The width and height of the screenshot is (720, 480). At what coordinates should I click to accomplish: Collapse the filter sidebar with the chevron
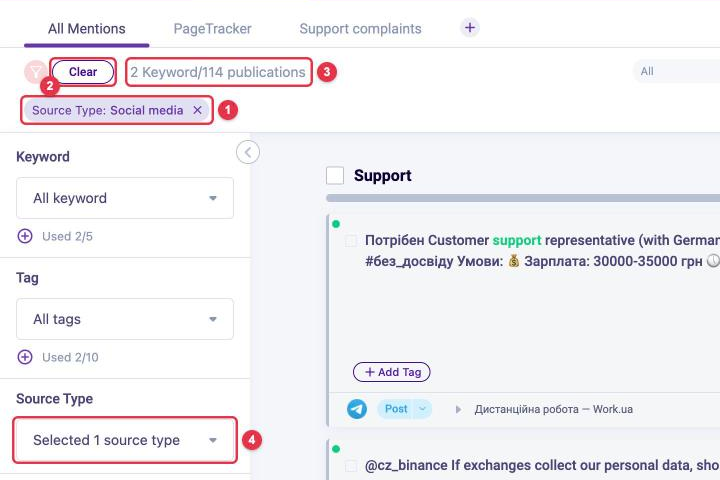[248, 152]
